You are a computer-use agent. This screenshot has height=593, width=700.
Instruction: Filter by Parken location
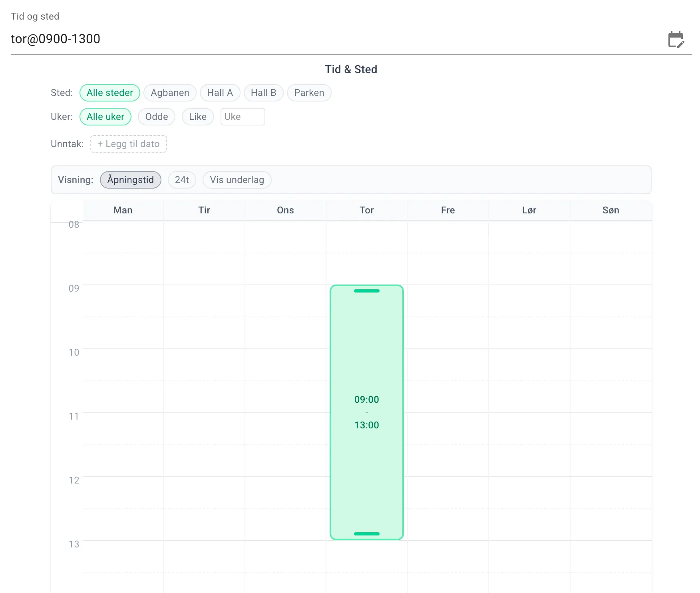[309, 93]
